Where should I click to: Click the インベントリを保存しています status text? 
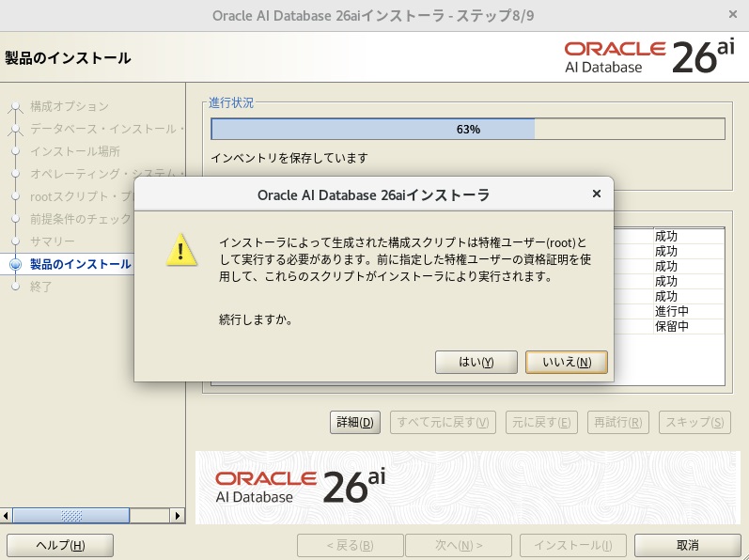[x=289, y=158]
